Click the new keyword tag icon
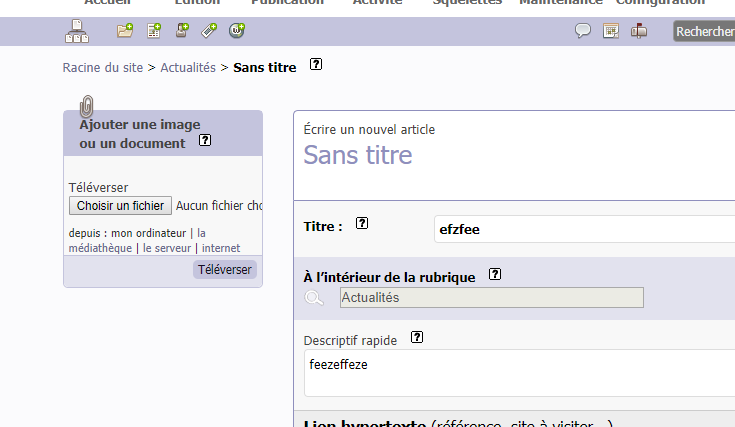 pos(209,31)
